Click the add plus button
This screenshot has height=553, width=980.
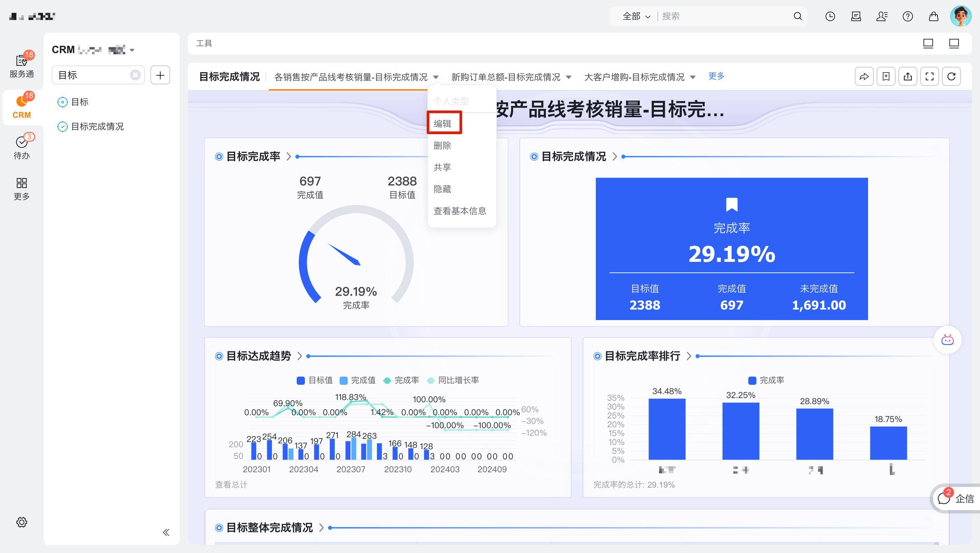(160, 75)
